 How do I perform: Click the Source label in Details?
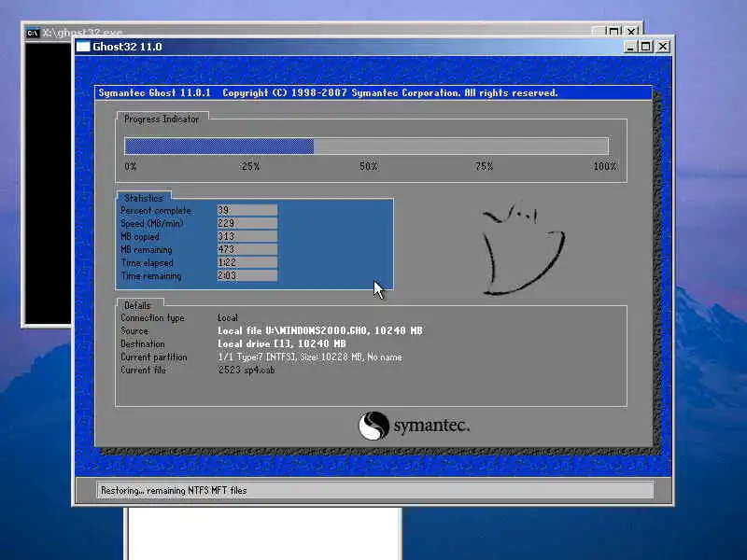134,330
